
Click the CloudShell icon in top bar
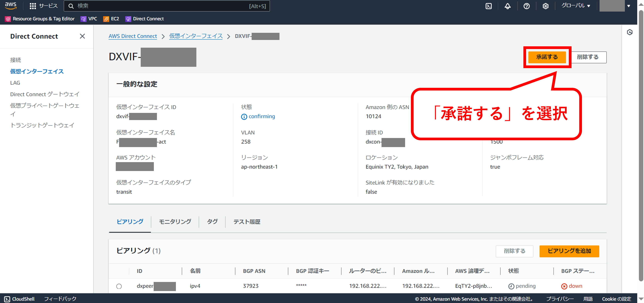click(x=488, y=6)
